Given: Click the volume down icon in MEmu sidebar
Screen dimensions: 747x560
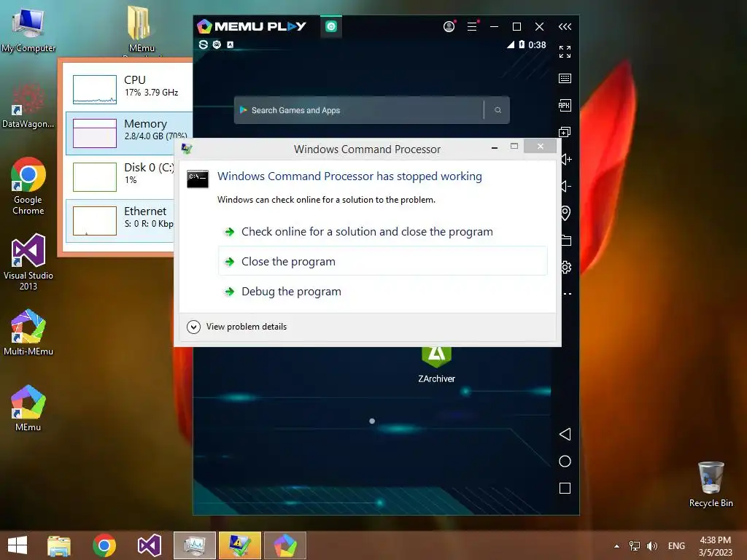Looking at the screenshot, I should point(567,186).
